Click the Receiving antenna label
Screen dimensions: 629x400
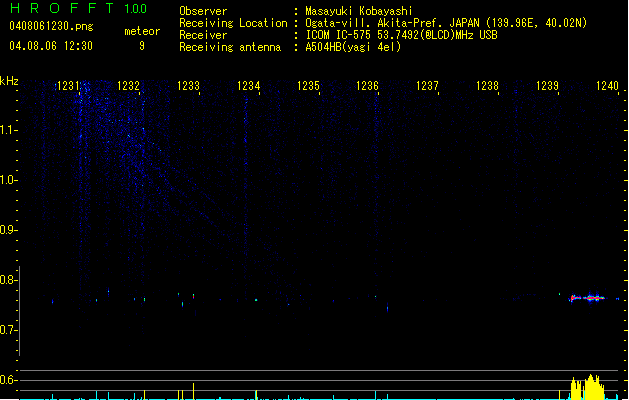(230, 47)
